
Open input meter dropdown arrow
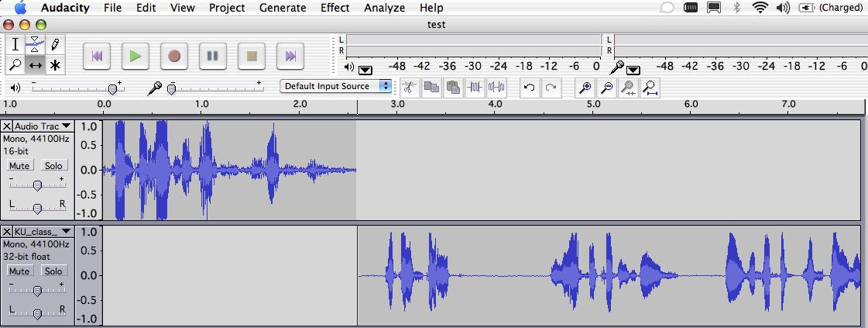click(x=633, y=71)
